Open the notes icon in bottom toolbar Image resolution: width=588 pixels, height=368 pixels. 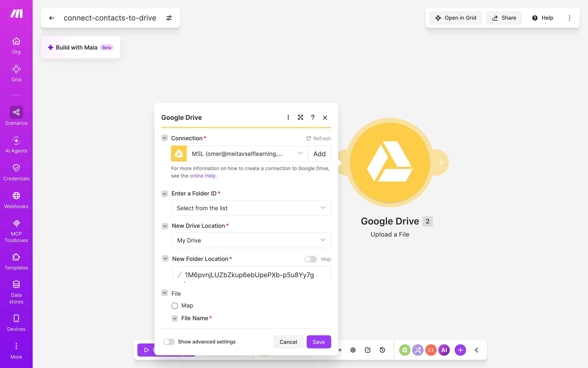pyautogui.click(x=368, y=350)
